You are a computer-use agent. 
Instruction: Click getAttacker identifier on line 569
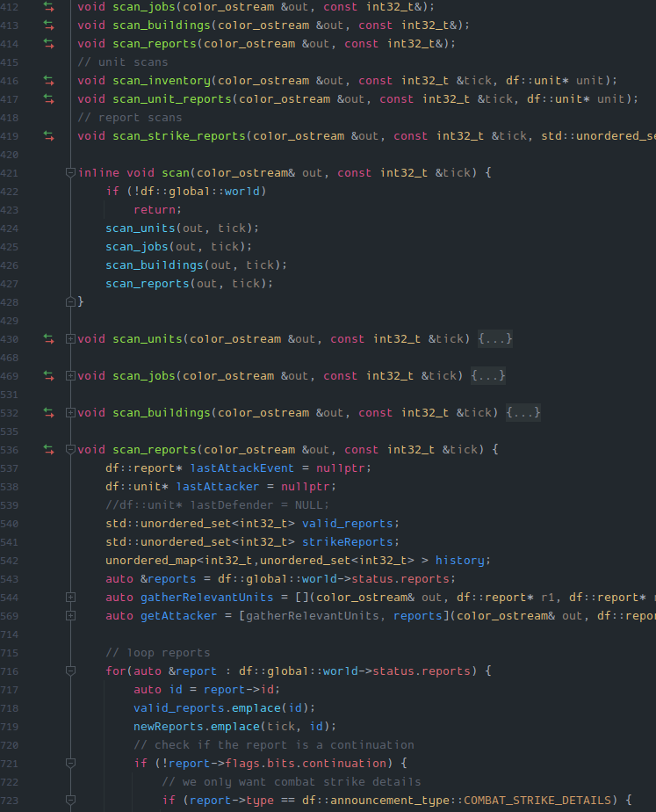(179, 616)
